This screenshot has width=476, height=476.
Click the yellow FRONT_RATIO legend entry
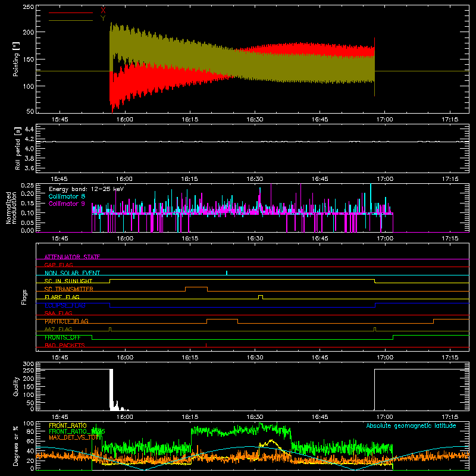click(68, 425)
